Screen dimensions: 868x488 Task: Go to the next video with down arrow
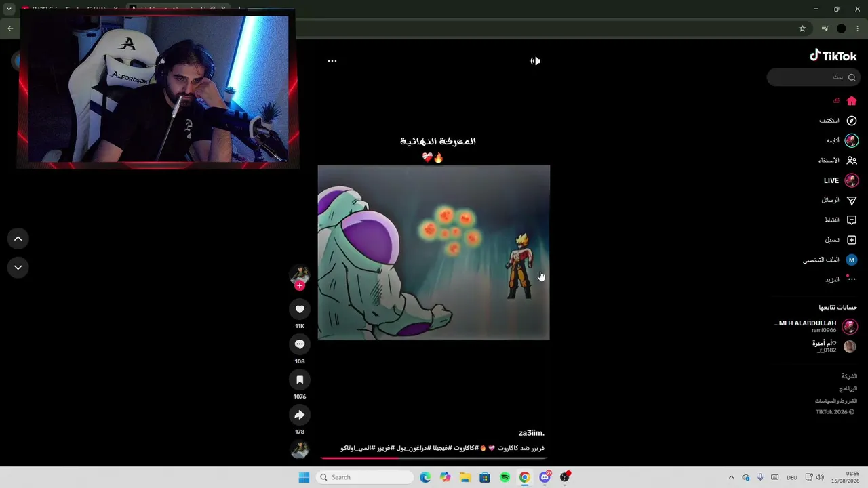tap(18, 268)
